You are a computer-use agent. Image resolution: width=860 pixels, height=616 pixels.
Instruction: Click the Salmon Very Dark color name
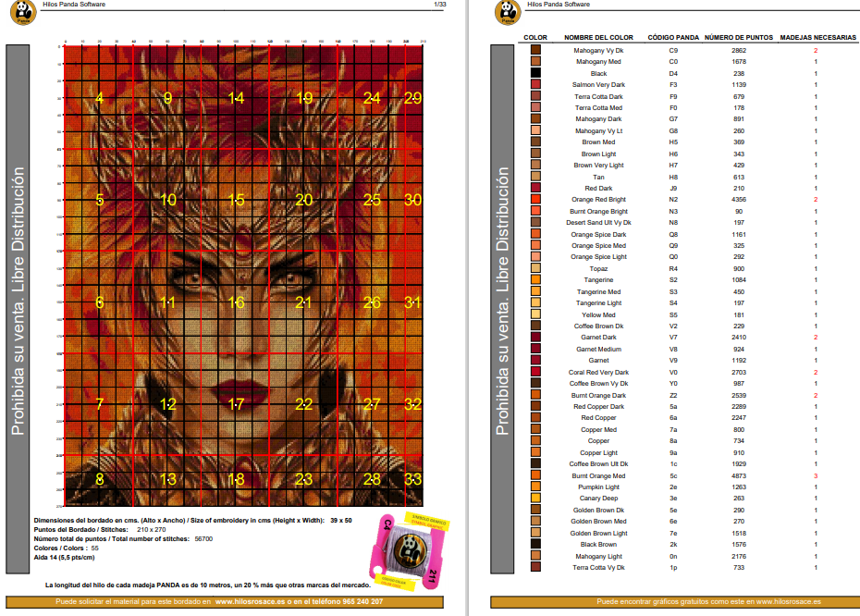598,84
